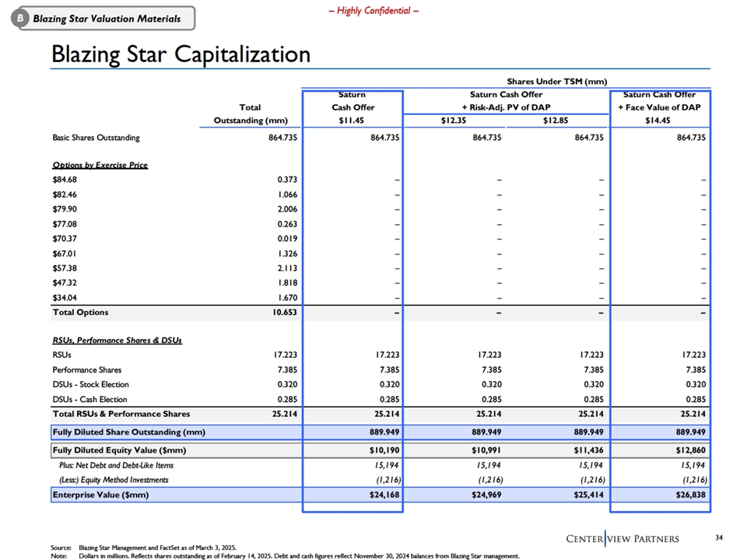Click the Basic Shares Outstanding row label
747x560 pixels.
click(x=96, y=138)
